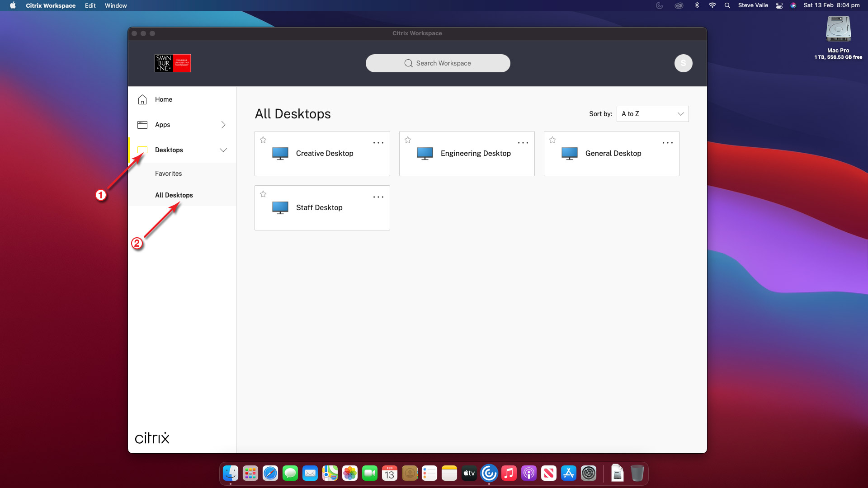The image size is (868, 488).
Task: Open the Staff Desktop monitor icon
Action: (280, 207)
